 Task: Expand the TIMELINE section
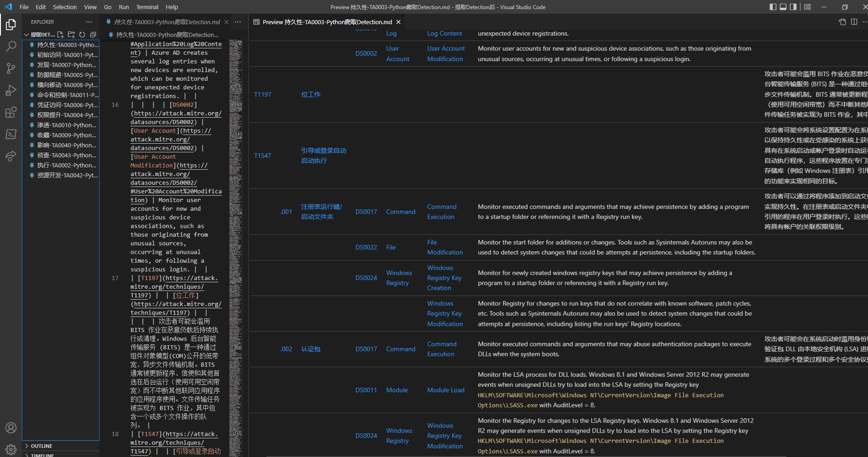click(61, 455)
